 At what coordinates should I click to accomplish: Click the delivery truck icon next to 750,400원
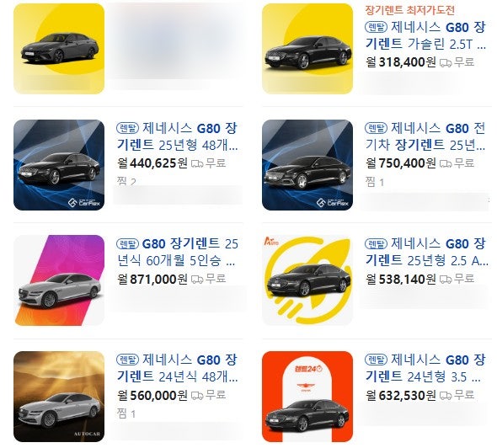pyautogui.click(x=446, y=164)
